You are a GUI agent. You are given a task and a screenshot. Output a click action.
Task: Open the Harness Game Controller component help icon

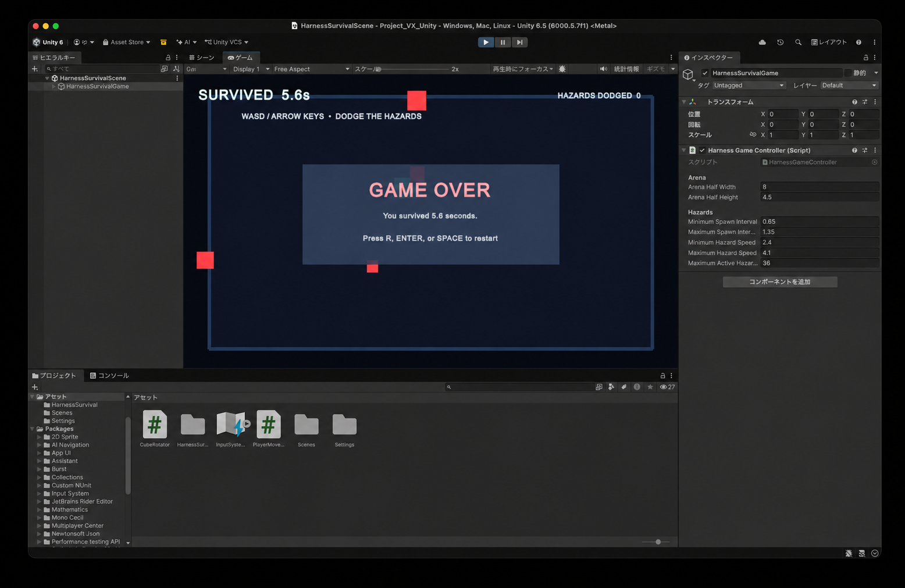click(854, 150)
